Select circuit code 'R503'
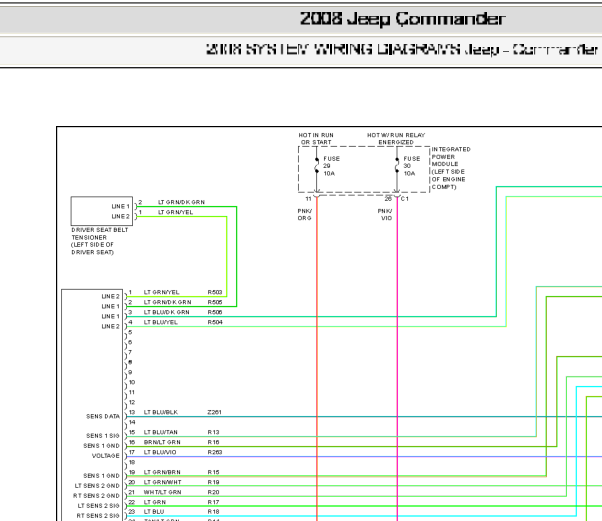Screen dimensions: 602x521 (215, 292)
